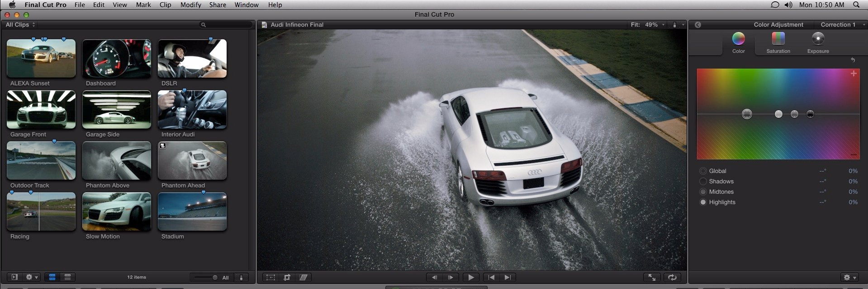Open the Clip menu

[x=166, y=5]
